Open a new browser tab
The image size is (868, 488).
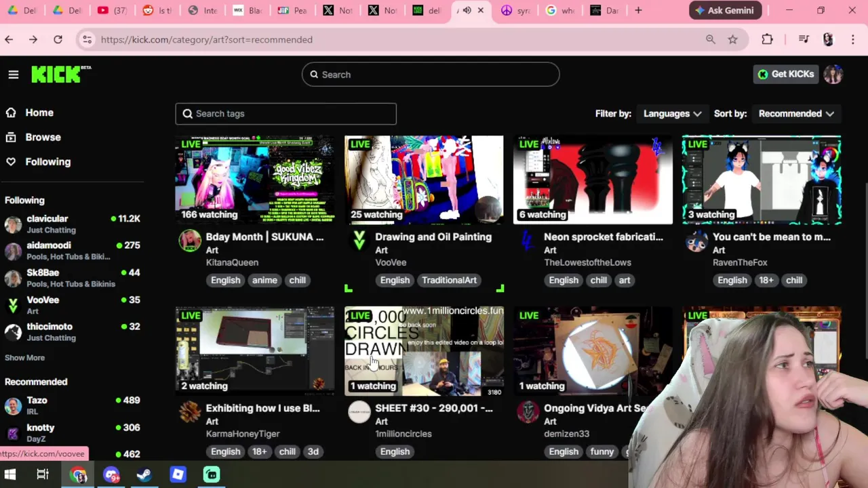[638, 10]
